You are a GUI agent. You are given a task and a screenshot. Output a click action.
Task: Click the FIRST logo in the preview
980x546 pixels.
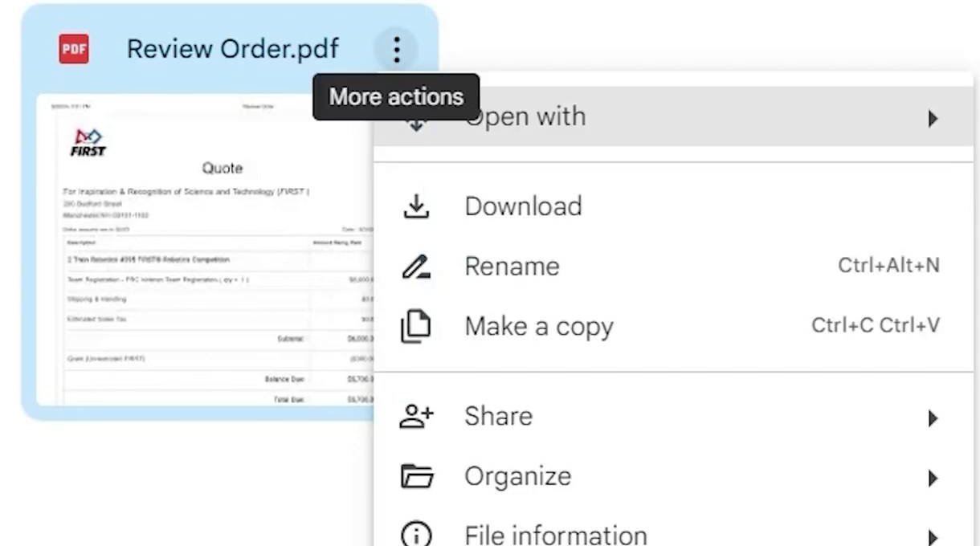88,142
